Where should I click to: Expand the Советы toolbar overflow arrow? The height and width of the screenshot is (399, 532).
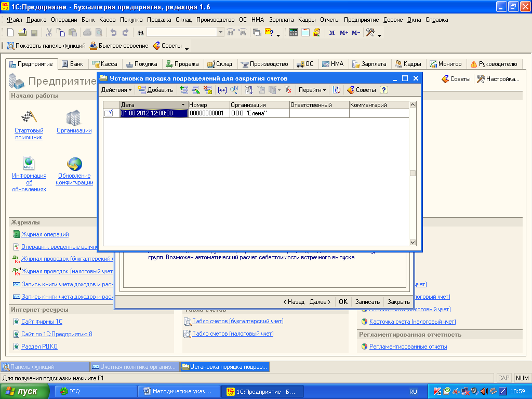tap(187, 49)
